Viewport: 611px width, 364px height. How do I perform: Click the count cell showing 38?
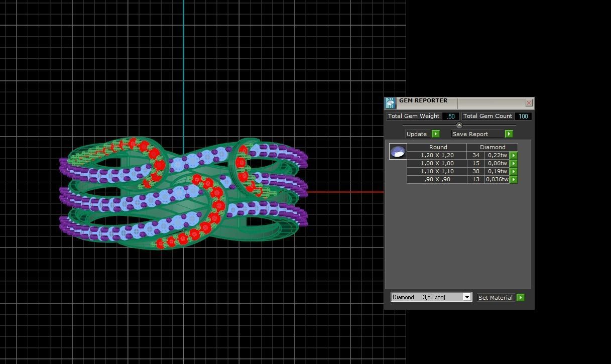pos(475,171)
